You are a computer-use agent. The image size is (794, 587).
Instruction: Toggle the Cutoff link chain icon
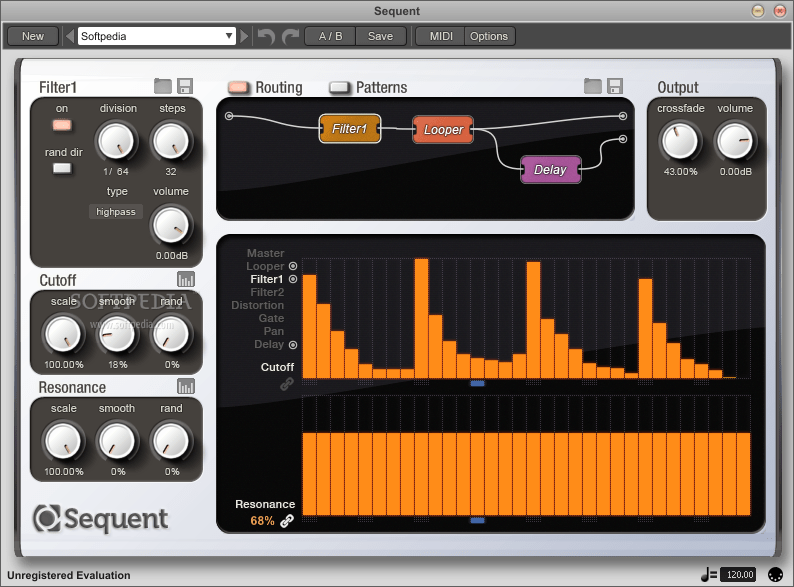pos(287,384)
